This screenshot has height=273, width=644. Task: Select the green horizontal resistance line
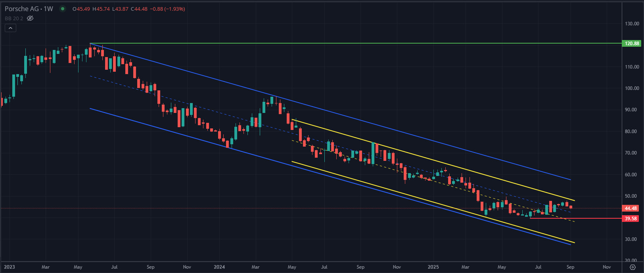point(357,43)
